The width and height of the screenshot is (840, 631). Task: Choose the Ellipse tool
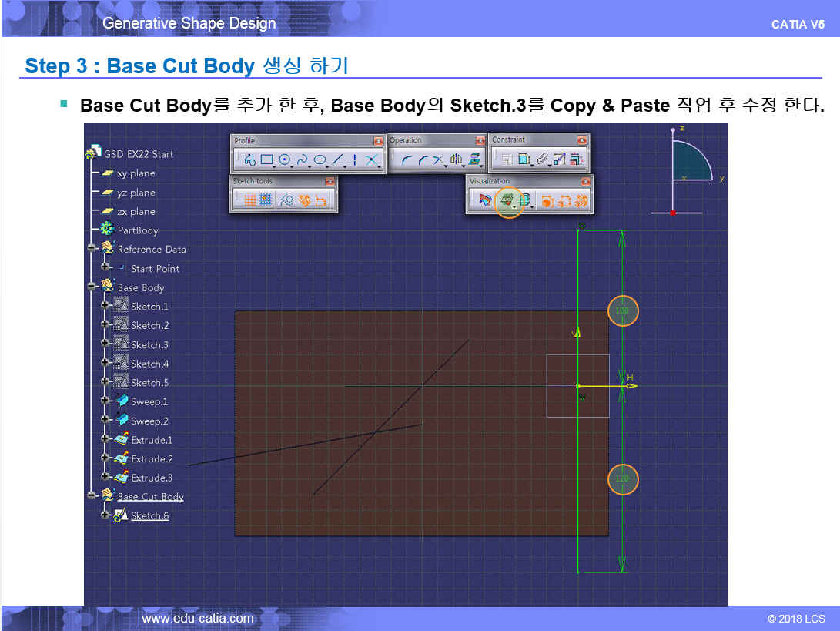[x=320, y=160]
